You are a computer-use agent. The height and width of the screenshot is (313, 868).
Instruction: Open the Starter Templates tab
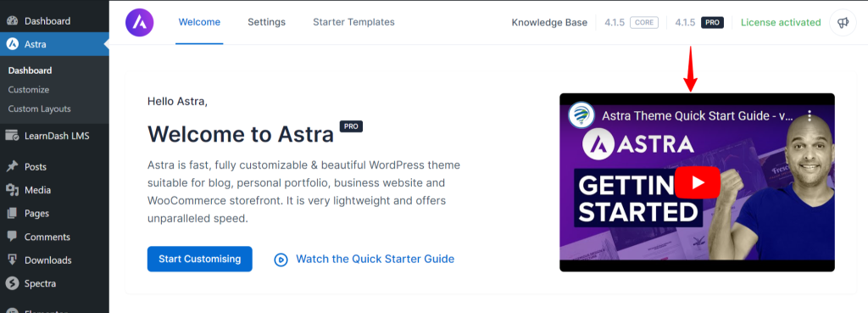point(353,23)
